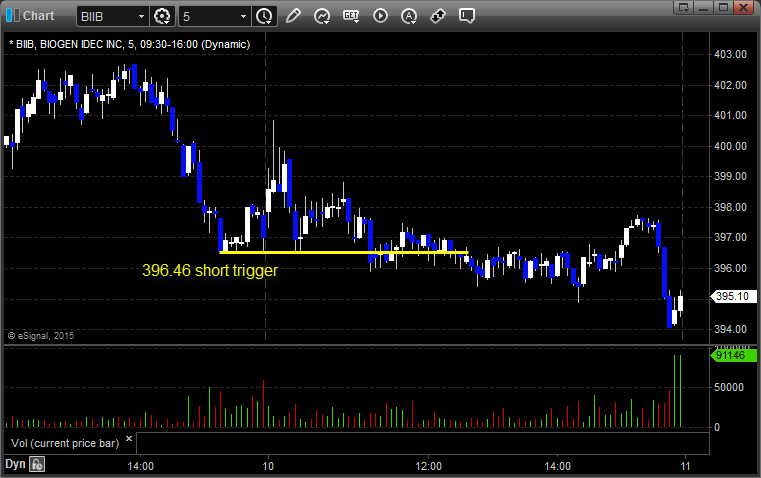Image resolution: width=761 pixels, height=478 pixels.
Task: Select the pencil drawing tools icon
Action: click(293, 16)
